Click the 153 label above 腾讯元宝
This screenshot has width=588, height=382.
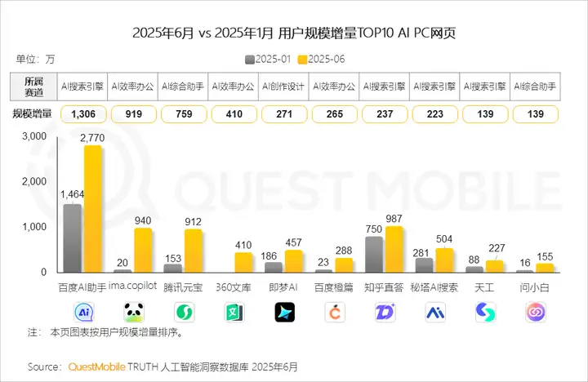point(173,259)
